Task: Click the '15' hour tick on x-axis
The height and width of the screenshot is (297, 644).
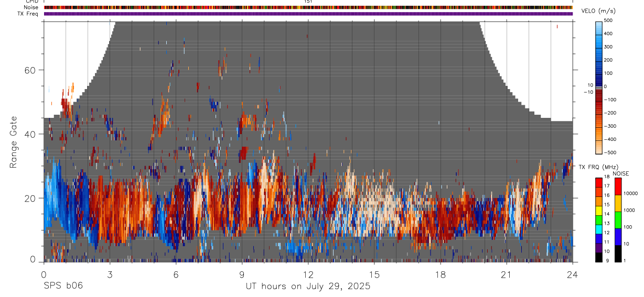Action: click(x=374, y=274)
